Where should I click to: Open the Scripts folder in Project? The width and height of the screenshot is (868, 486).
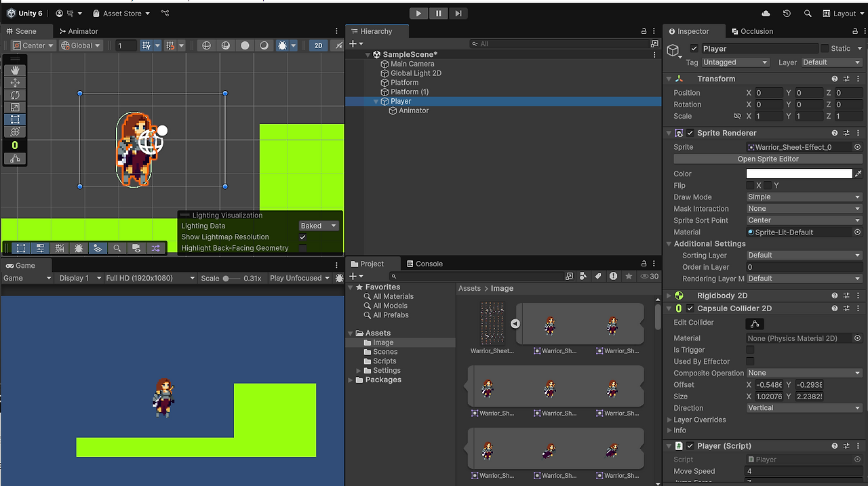[x=384, y=361]
